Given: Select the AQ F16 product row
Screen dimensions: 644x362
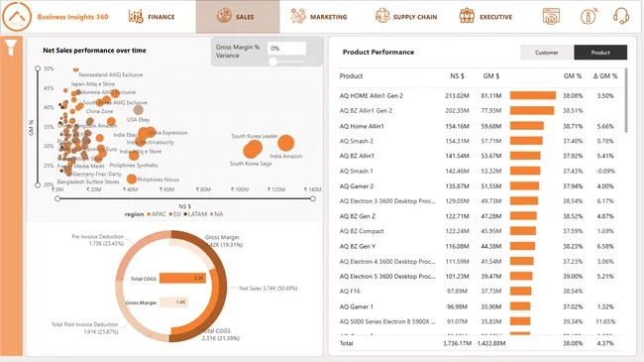Looking at the screenshot, I should (x=480, y=292).
